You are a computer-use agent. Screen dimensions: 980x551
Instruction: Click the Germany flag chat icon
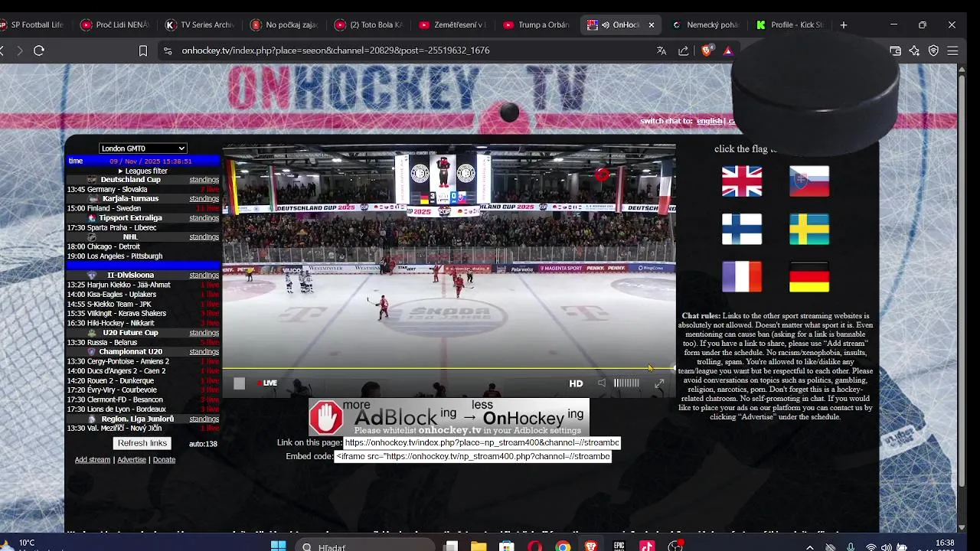[809, 277]
